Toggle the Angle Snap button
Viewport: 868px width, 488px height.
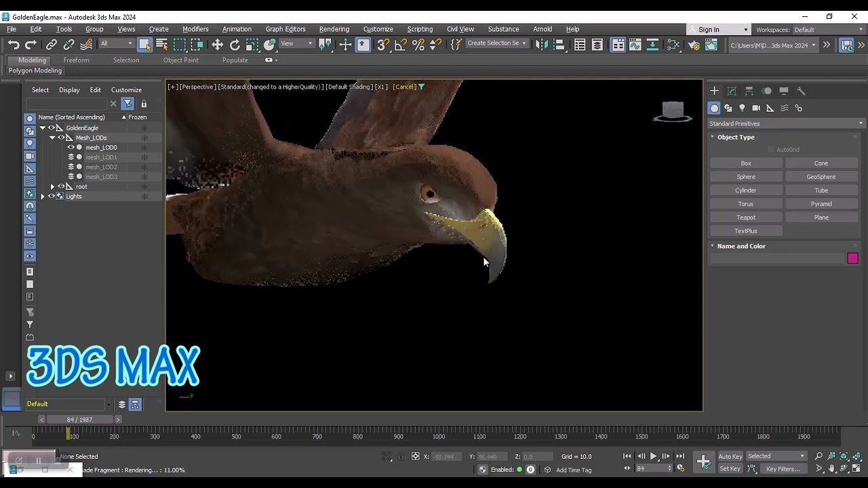(401, 45)
